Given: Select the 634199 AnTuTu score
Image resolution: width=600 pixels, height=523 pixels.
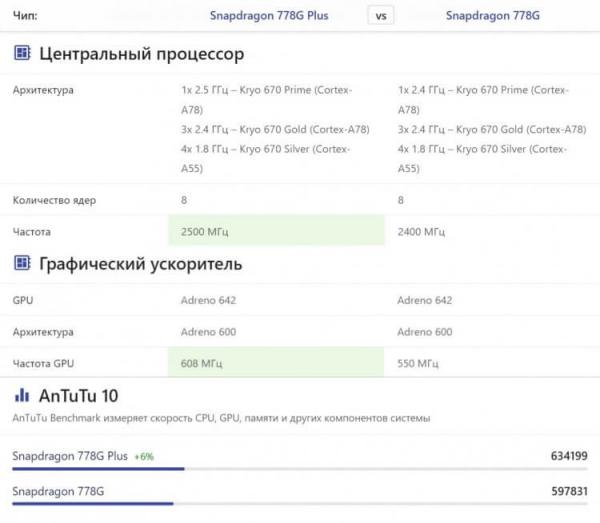Looking at the screenshot, I should (569, 456).
